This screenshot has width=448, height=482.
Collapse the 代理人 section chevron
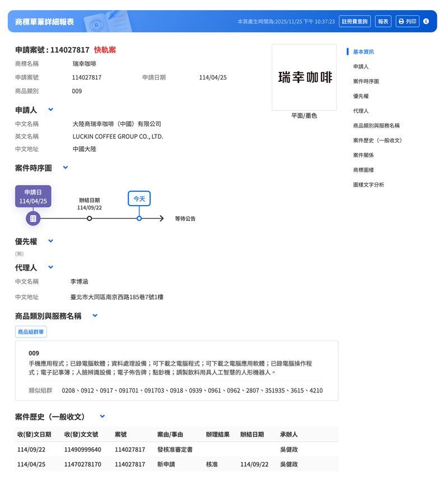50,267
